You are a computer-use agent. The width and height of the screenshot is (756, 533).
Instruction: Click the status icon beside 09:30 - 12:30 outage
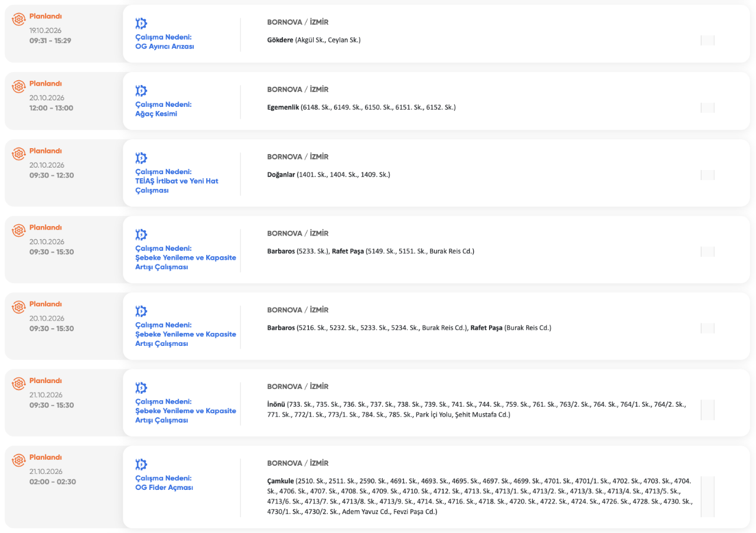pos(19,154)
